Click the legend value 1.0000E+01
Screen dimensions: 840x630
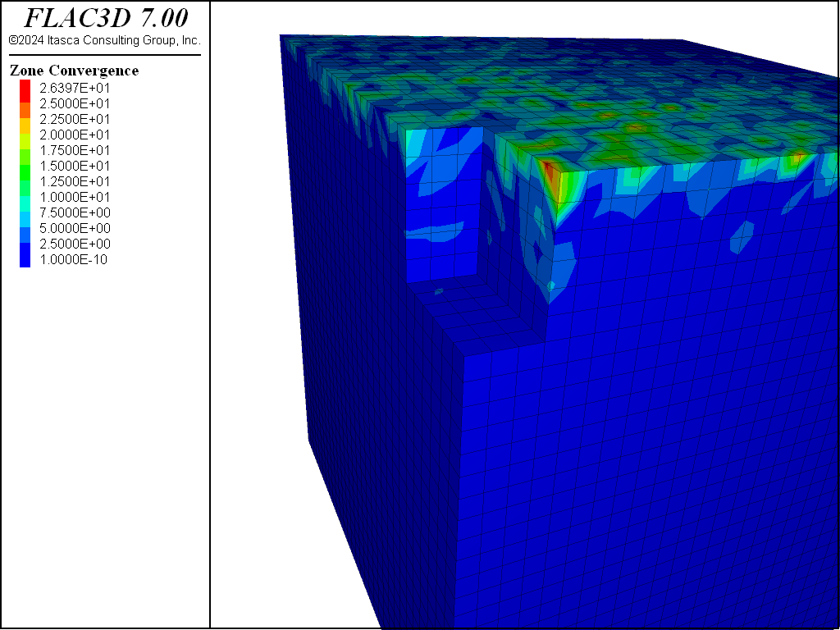click(x=75, y=197)
